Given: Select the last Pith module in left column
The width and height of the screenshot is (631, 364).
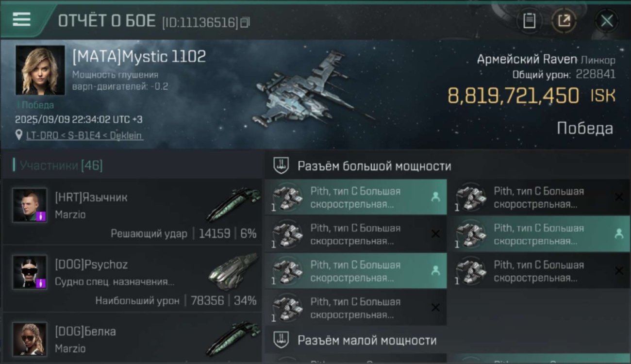Looking at the screenshot, I should (356, 308).
